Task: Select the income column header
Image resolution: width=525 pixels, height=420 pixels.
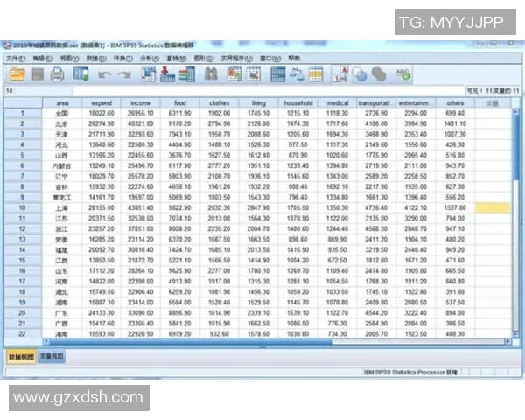Action: coord(140,103)
